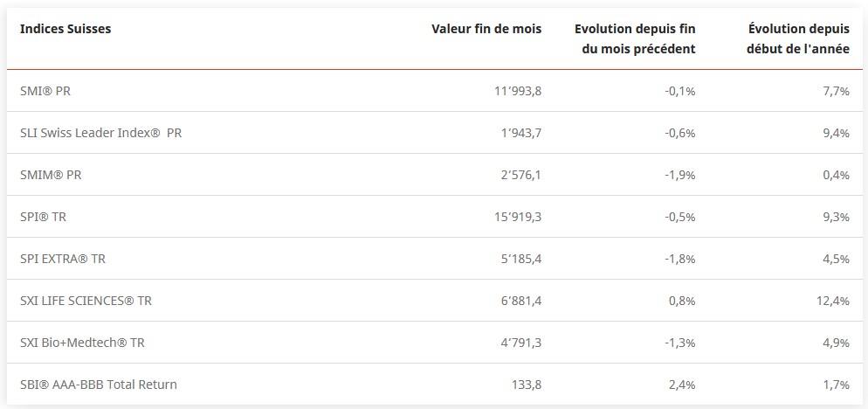Image resolution: width=868 pixels, height=409 pixels.
Task: Click SXI LIFE SCIENCES monthly change 0,8%
Action: pos(682,301)
